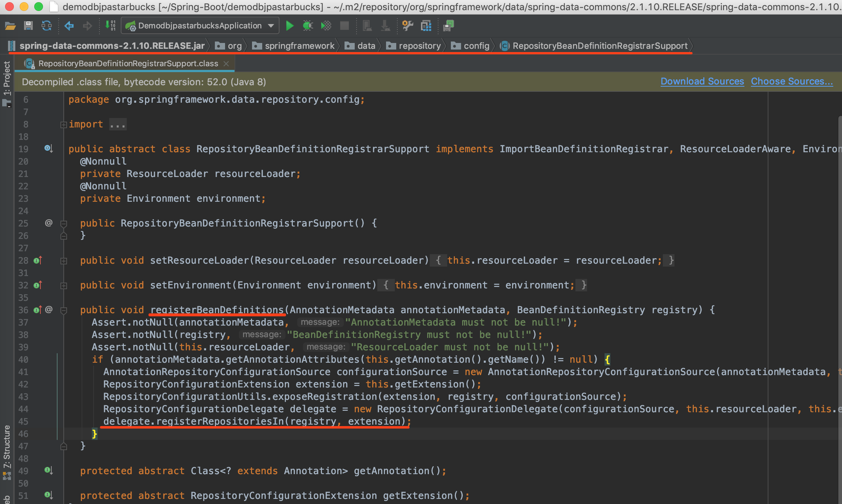This screenshot has height=504, width=842.
Task: Click the registerBeanDefinitions method name
Action: click(217, 310)
